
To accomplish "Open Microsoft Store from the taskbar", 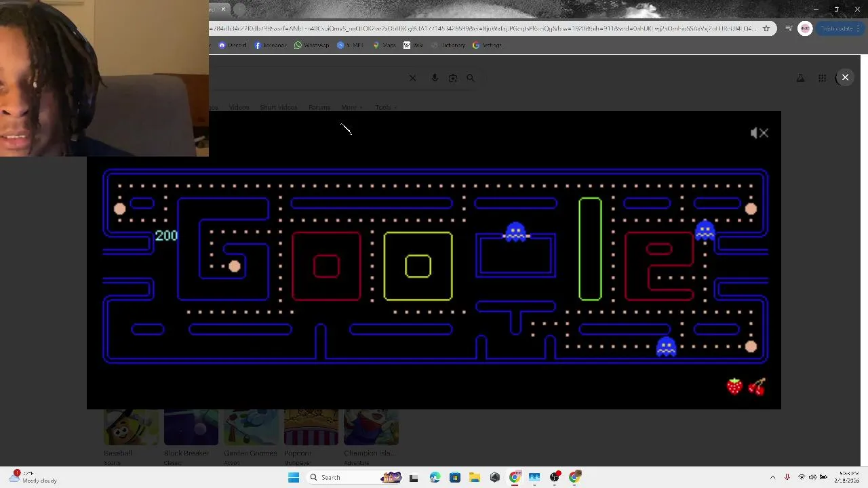I will [454, 477].
